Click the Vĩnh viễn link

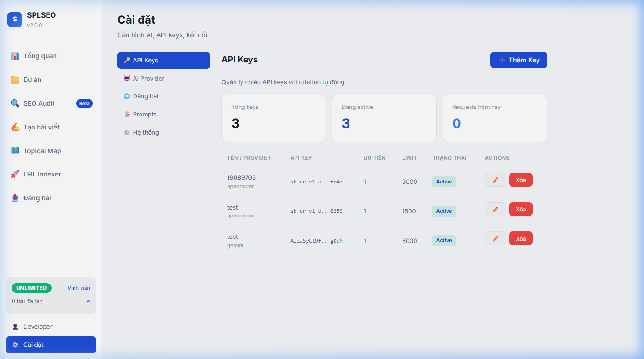click(x=79, y=288)
